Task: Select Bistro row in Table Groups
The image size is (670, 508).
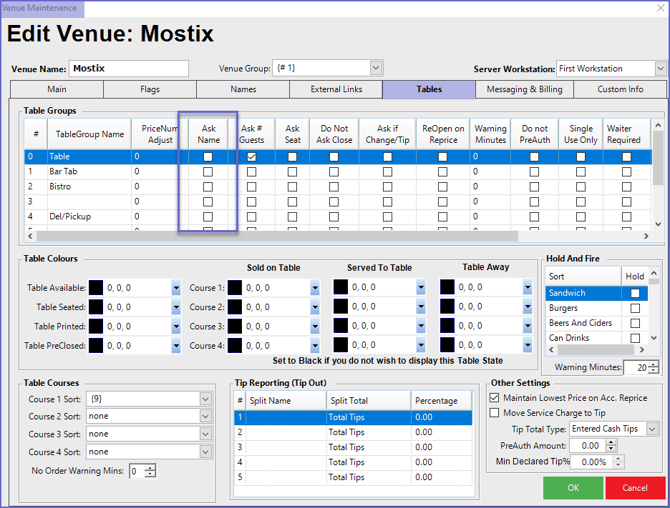Action: click(88, 187)
